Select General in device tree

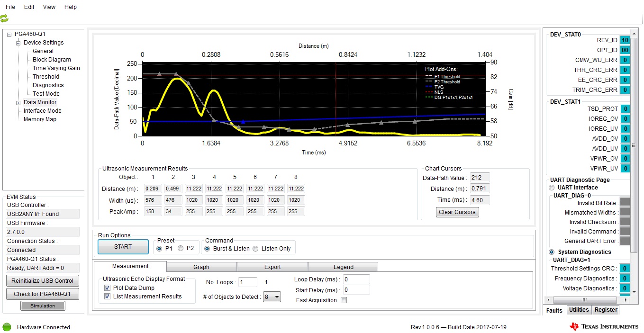tap(43, 51)
